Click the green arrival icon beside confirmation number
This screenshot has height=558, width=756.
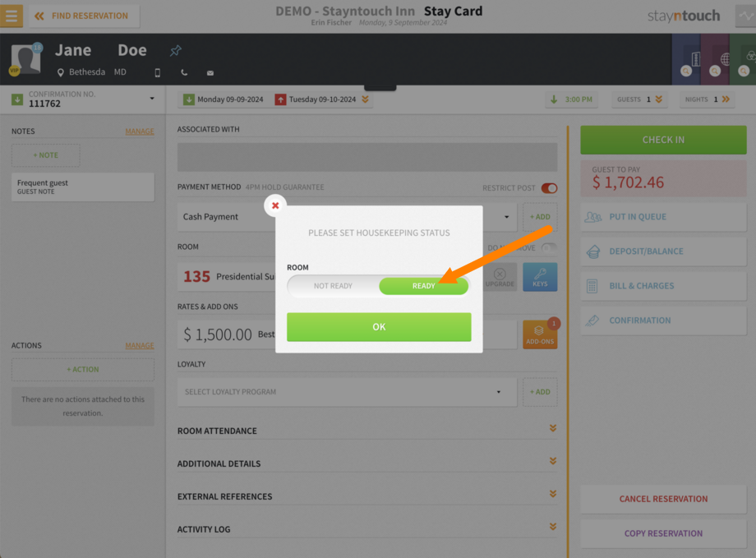click(x=17, y=99)
